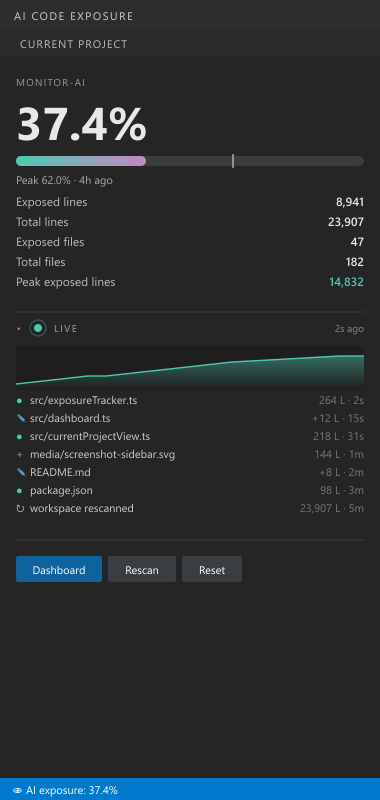This screenshot has width=380, height=800.
Task: Click the large 37.4% exposure value
Action: pyautogui.click(x=82, y=124)
